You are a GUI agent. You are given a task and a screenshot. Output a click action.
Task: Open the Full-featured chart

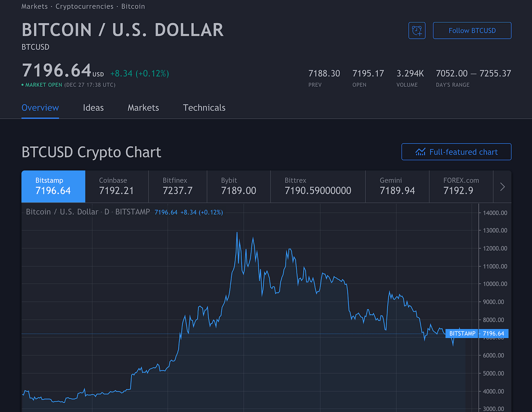coord(456,152)
